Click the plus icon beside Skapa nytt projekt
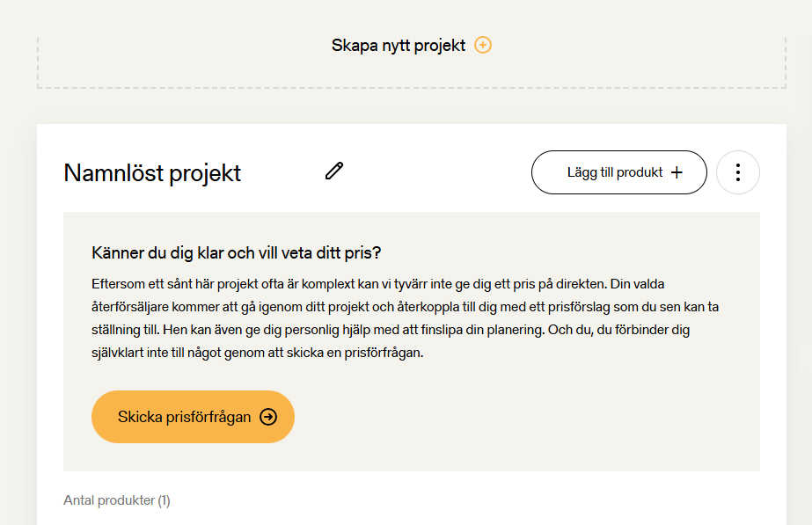Screen dimensions: 812x525 (483, 45)
